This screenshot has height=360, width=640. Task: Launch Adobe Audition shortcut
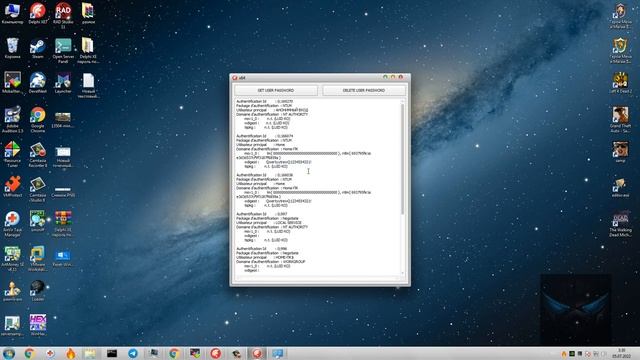12,120
